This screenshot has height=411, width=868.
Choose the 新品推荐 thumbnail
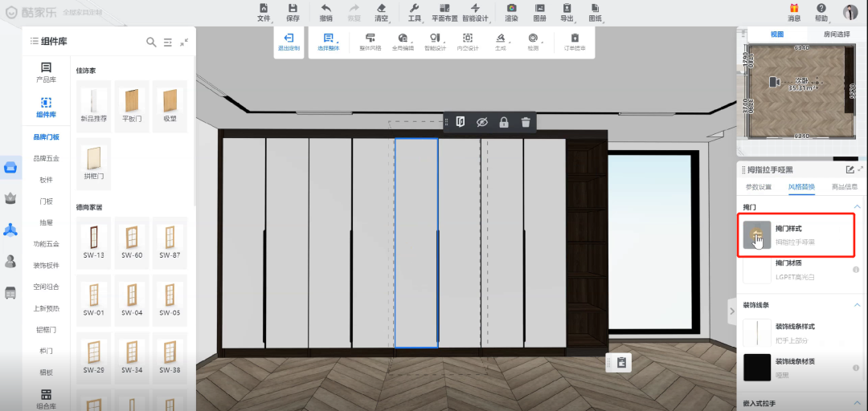tap(93, 106)
